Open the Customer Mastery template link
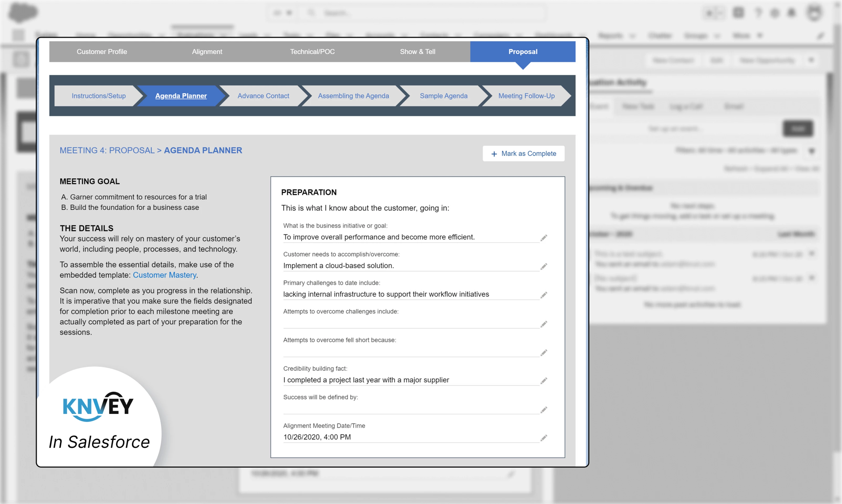Image resolution: width=842 pixels, height=504 pixels. coord(164,275)
